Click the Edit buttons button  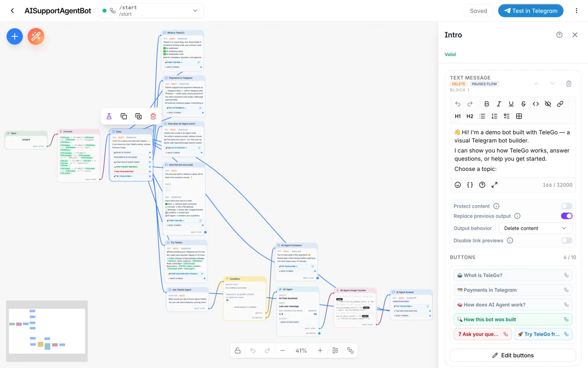pos(513,355)
